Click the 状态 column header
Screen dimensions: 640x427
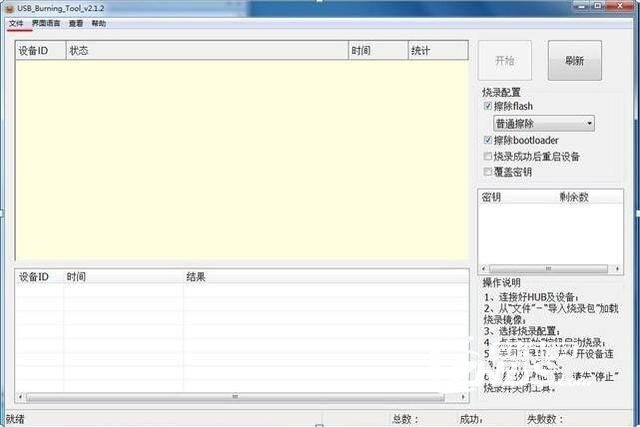point(207,51)
